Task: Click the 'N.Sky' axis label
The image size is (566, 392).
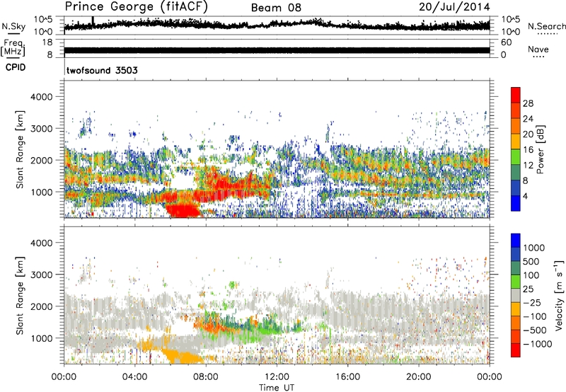Action: point(13,26)
